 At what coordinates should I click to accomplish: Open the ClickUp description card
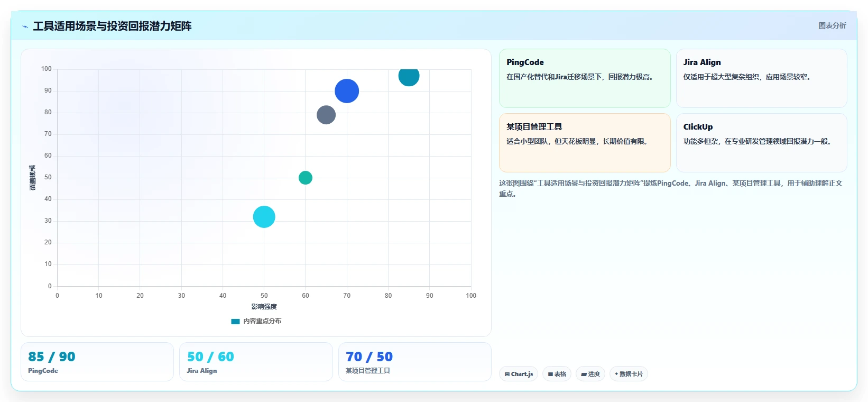(761, 143)
